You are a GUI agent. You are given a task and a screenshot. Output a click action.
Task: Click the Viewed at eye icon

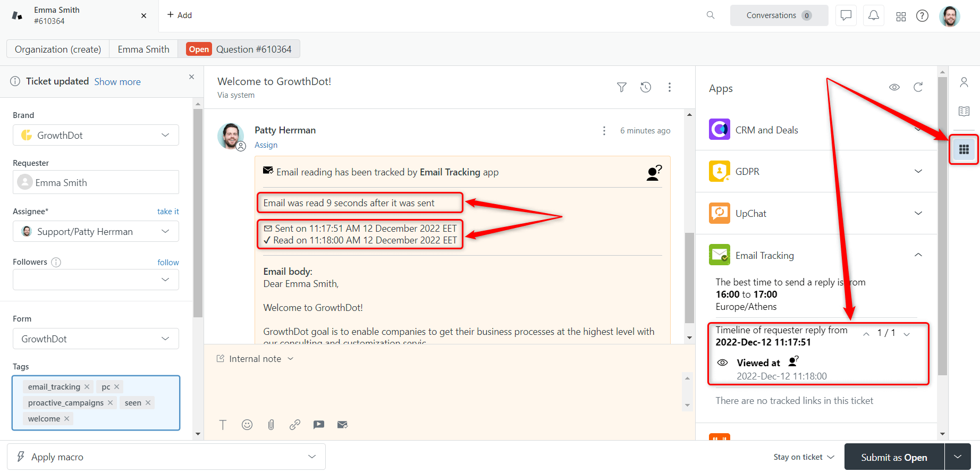point(722,363)
